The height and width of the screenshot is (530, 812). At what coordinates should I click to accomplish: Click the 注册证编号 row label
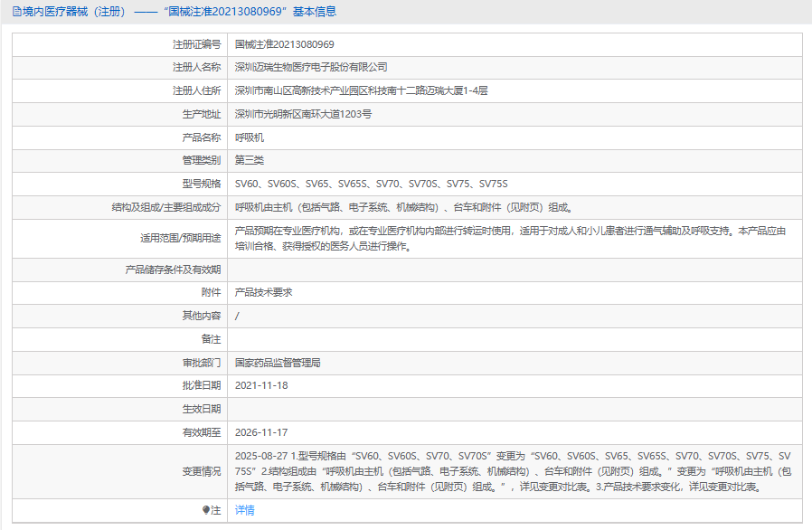click(x=196, y=44)
